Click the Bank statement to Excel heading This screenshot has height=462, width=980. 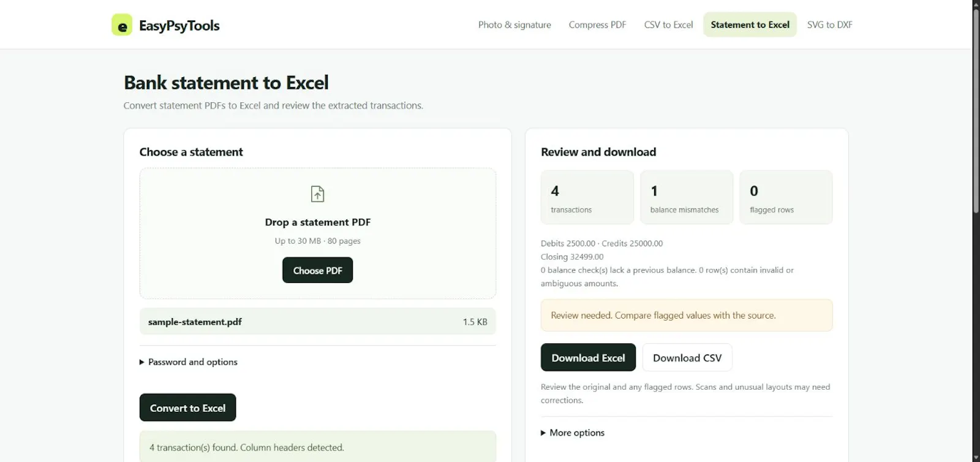point(226,82)
